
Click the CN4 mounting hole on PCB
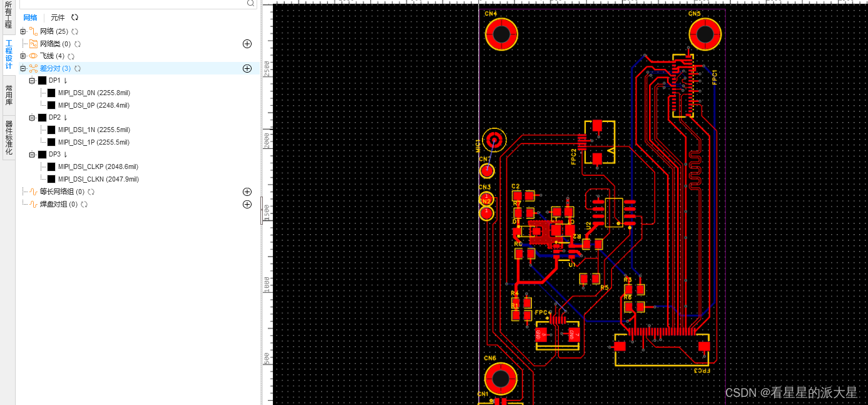click(501, 35)
